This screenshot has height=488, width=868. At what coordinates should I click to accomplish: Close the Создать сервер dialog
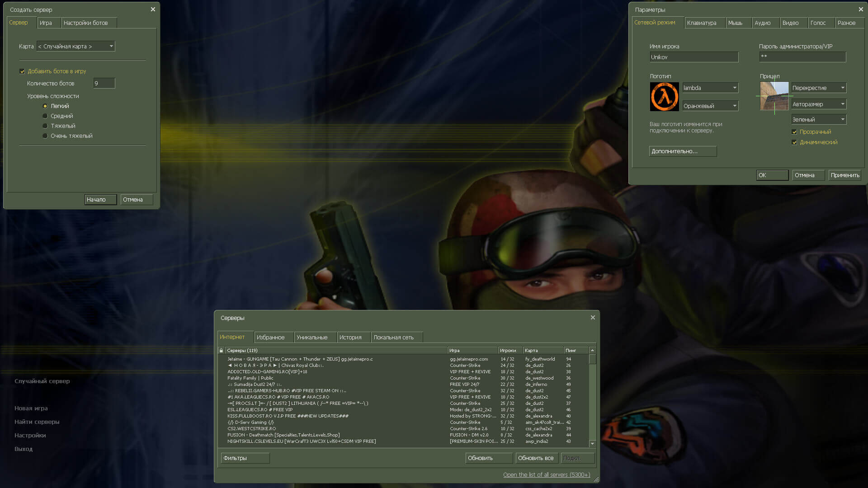[153, 9]
